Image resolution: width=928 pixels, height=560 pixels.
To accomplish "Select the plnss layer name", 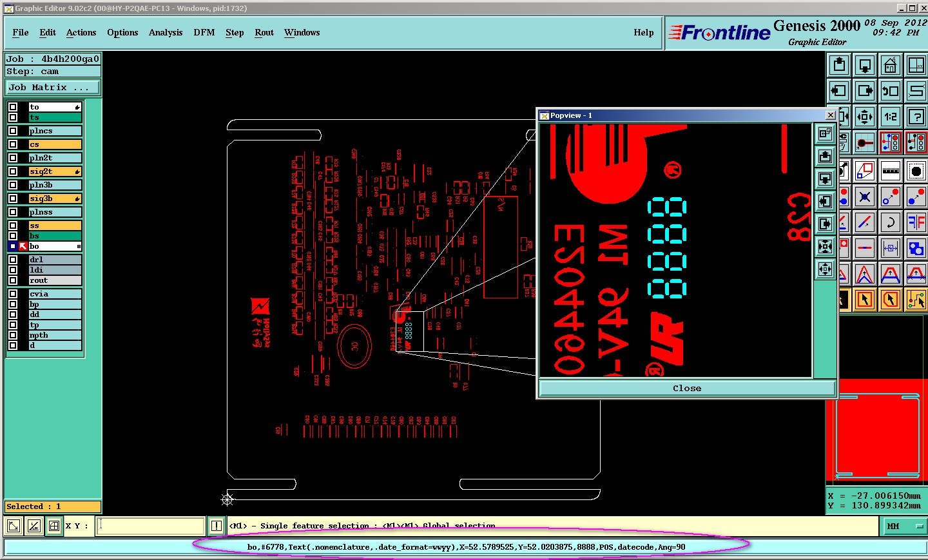I will point(55,212).
